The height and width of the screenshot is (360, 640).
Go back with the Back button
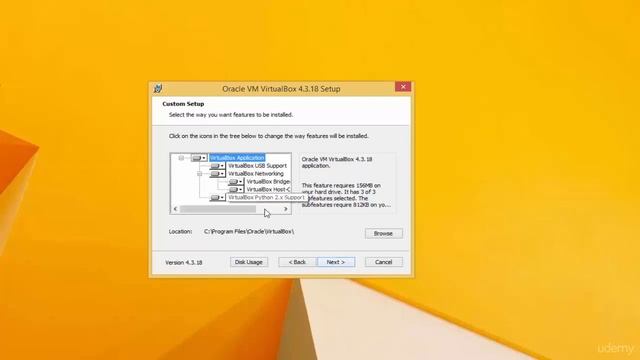298,262
